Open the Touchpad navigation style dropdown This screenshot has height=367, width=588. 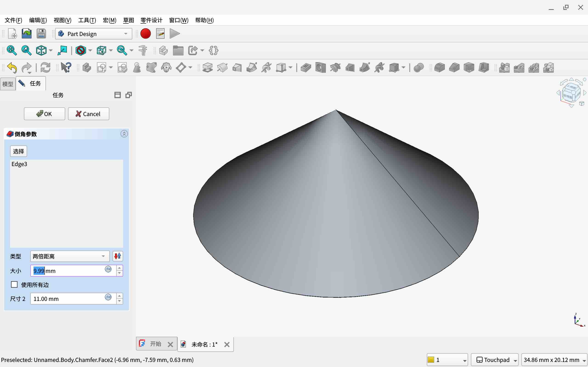point(495,360)
